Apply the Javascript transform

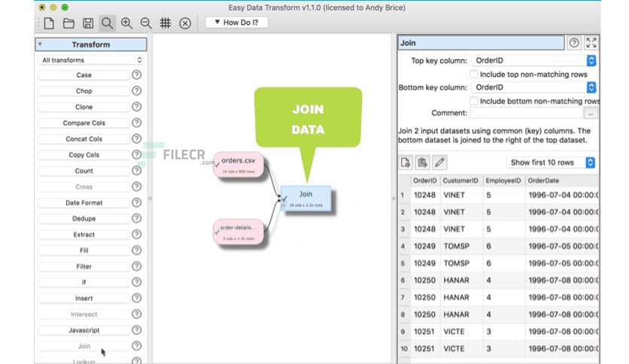(84, 330)
